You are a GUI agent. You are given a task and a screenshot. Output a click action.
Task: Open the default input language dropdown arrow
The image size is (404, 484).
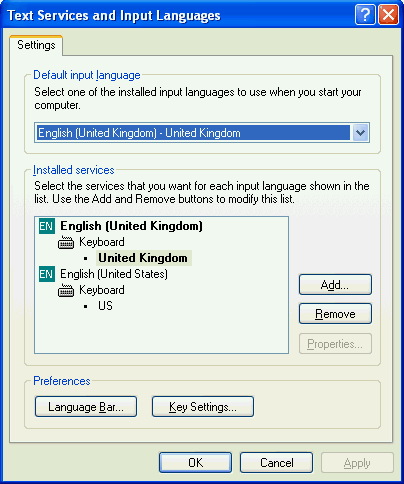click(x=360, y=133)
